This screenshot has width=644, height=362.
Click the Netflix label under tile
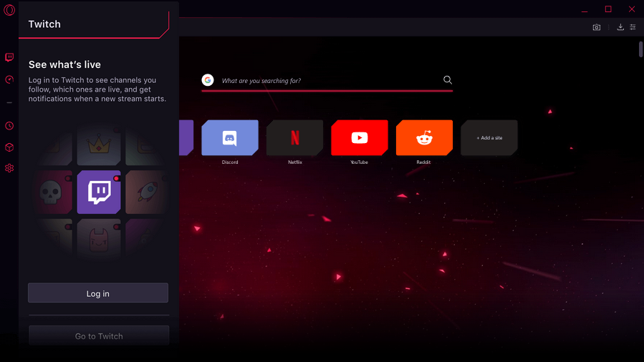click(x=295, y=162)
